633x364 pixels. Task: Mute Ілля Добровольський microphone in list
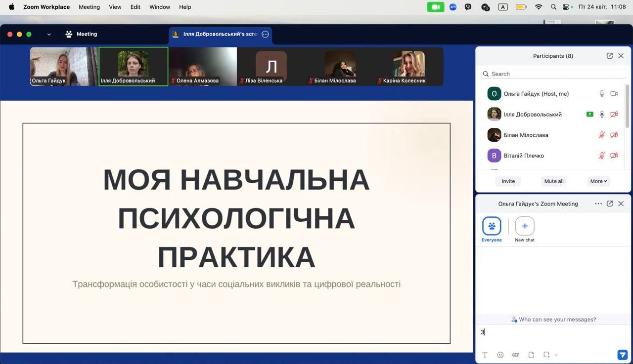click(x=602, y=114)
